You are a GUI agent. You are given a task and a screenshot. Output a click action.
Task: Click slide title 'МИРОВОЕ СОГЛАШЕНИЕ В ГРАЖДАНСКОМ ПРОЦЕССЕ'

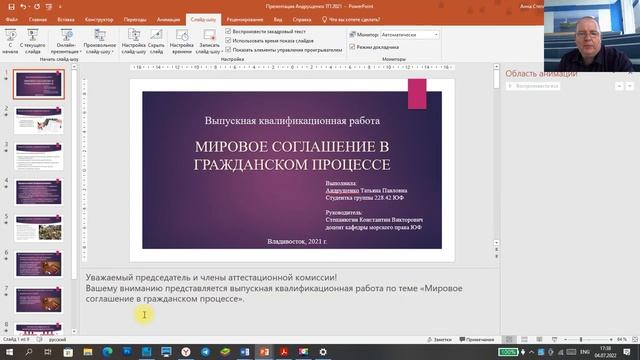coord(292,156)
